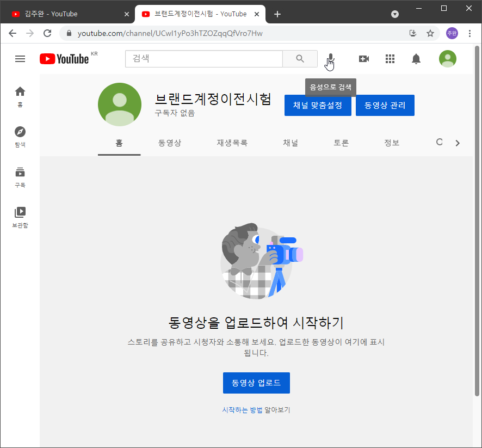Viewport: 482px width, 448px height.
Task: Open the 시작하는 방법 link
Action: click(x=242, y=410)
